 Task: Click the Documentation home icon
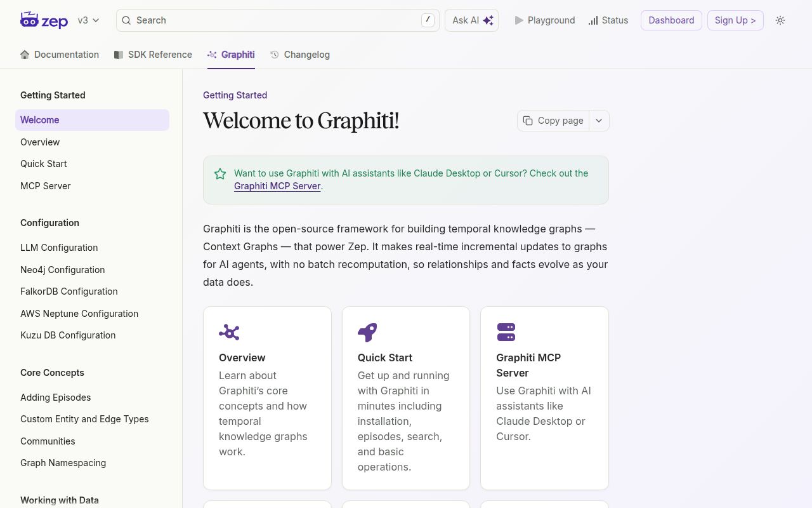(x=25, y=55)
